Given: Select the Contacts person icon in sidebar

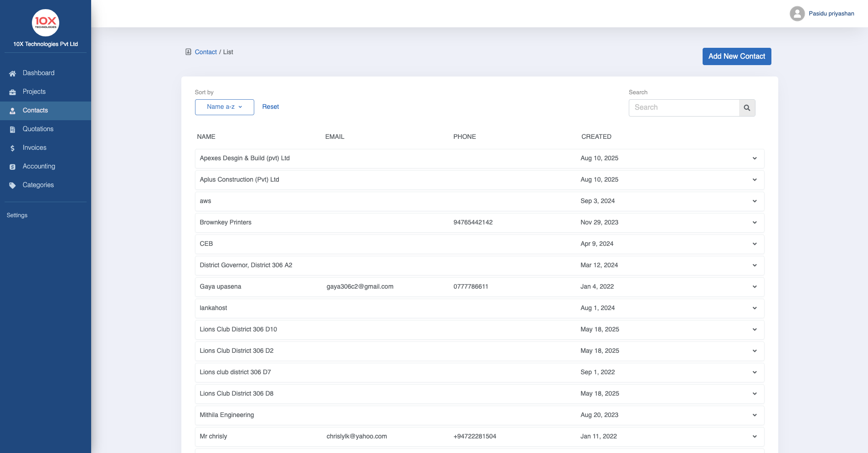Looking at the screenshot, I should (x=12, y=110).
